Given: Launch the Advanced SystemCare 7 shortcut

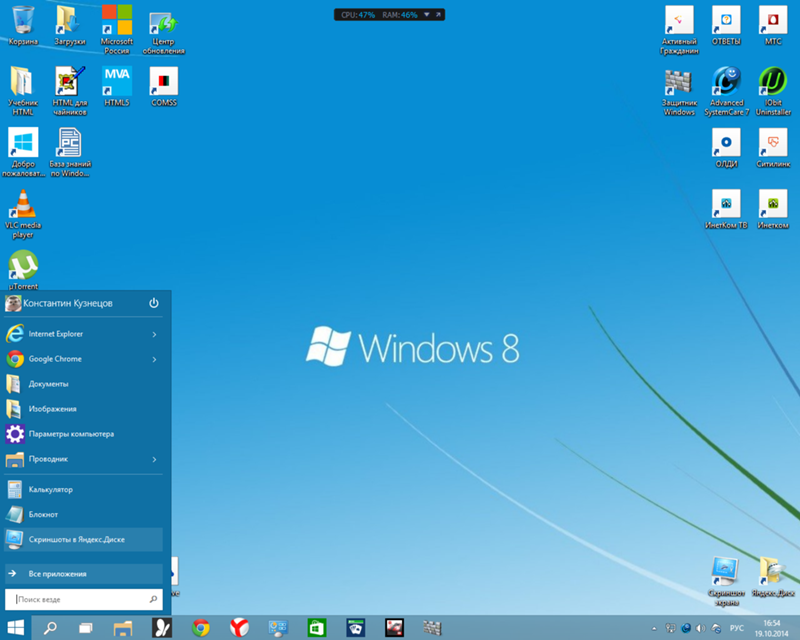Looking at the screenshot, I should pos(726,80).
